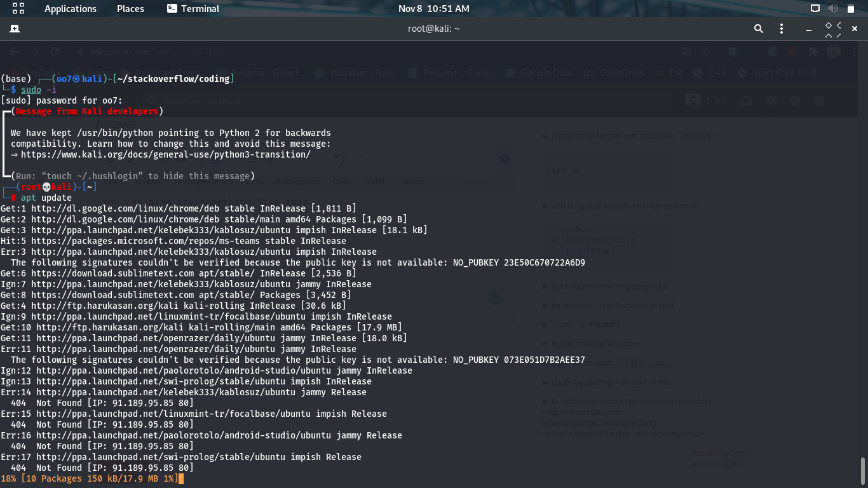Click the new terminal tab icon in titlebar
868x488 pixels.
(14, 29)
